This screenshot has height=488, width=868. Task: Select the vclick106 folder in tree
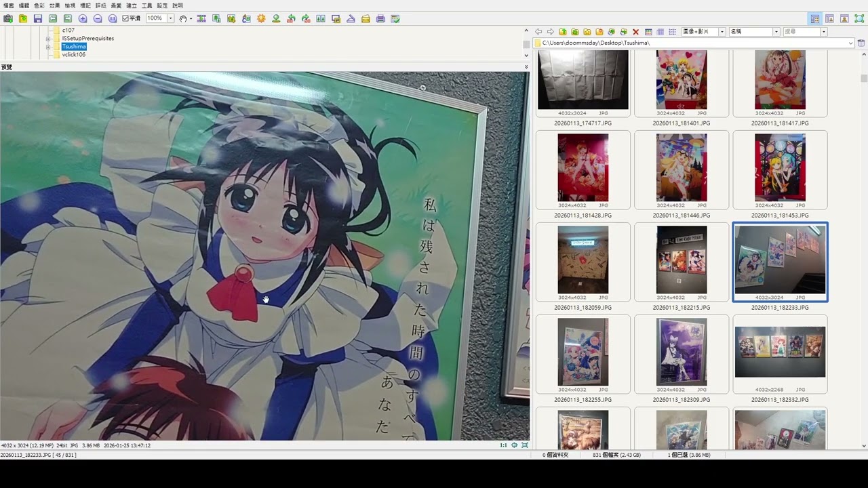(73, 54)
